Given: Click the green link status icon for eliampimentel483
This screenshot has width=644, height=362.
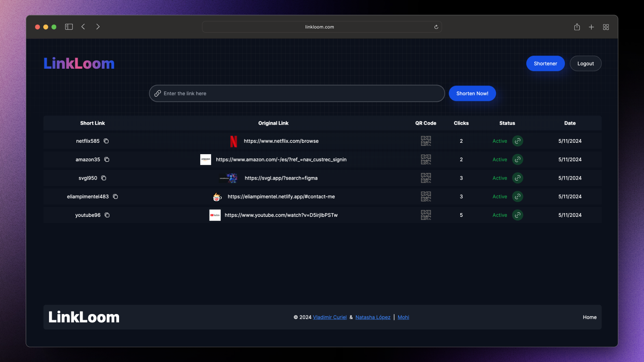Looking at the screenshot, I should coord(518,196).
